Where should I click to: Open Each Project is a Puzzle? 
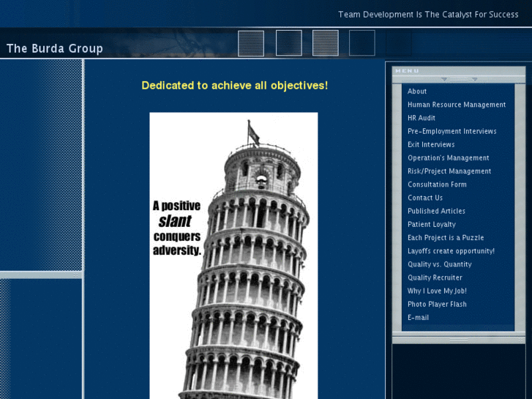coord(445,238)
